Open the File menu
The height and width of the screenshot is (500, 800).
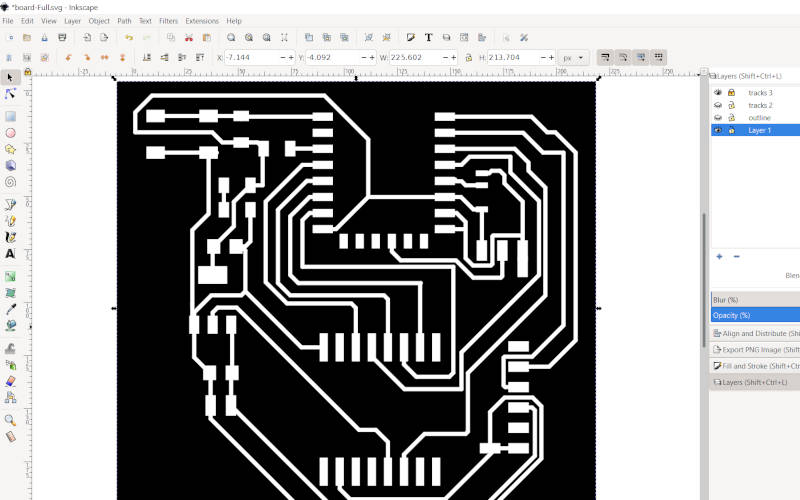[x=8, y=21]
